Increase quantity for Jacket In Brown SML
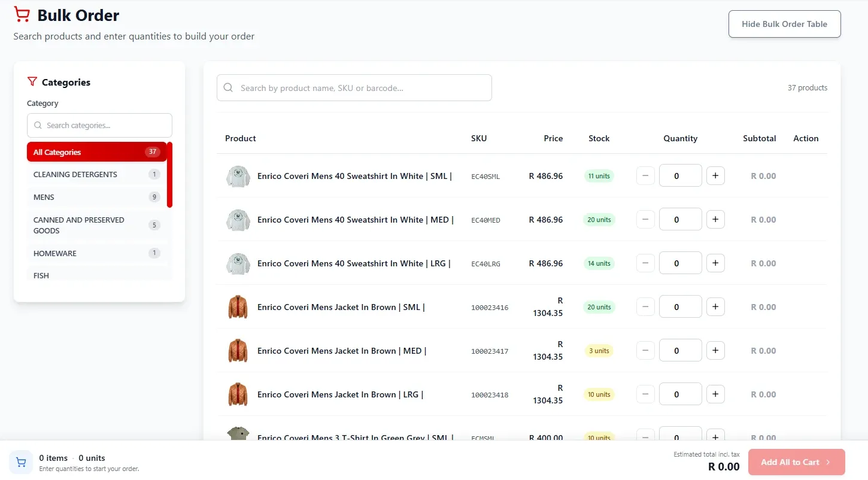 [715, 307]
